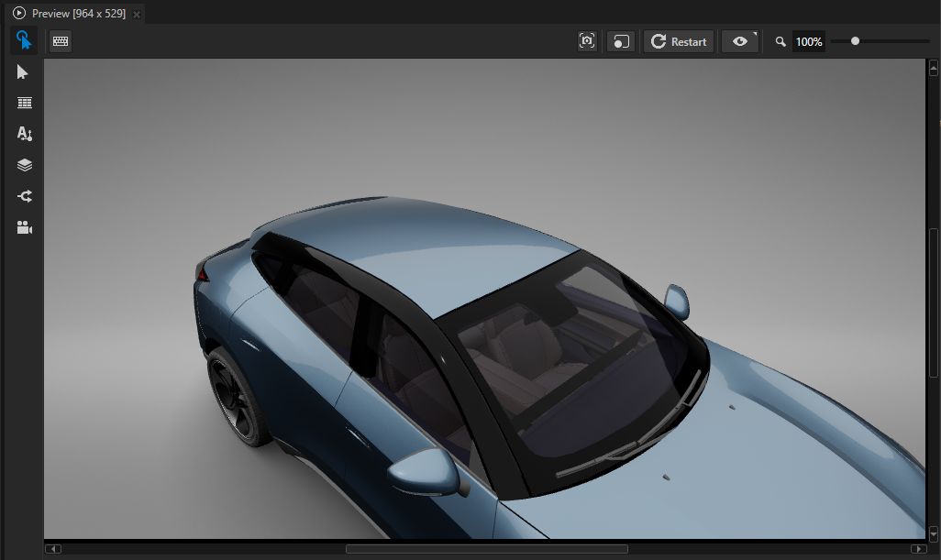Select the blue interaction pointer tool
The image size is (941, 560).
(24, 40)
